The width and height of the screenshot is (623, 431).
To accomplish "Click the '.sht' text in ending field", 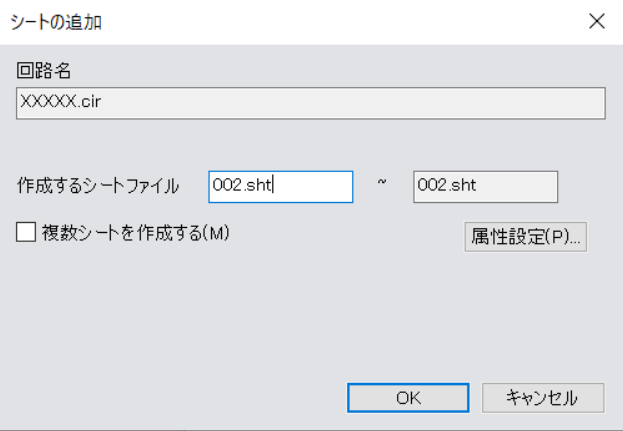I will point(461,185).
